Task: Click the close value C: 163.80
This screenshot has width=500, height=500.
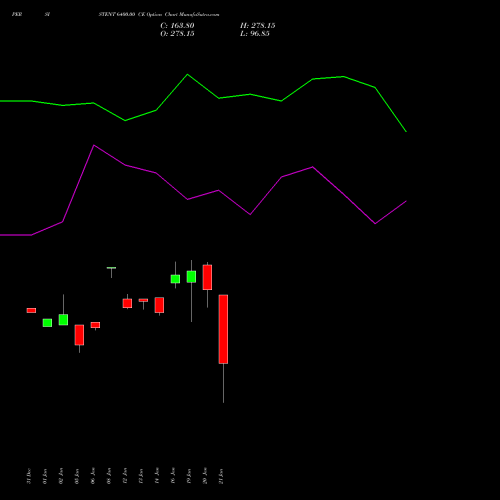Action: (177, 26)
